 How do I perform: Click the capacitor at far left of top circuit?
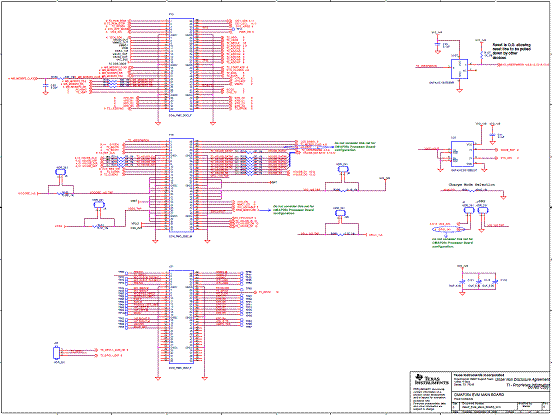(45, 86)
